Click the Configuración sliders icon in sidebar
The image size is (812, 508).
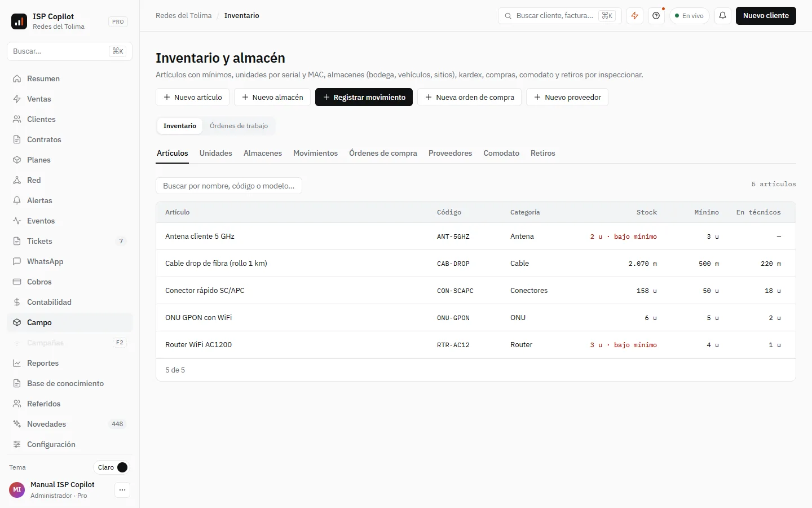(17, 444)
